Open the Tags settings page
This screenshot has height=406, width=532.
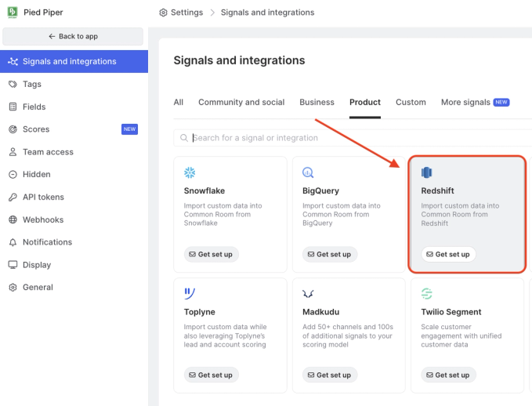(x=32, y=84)
